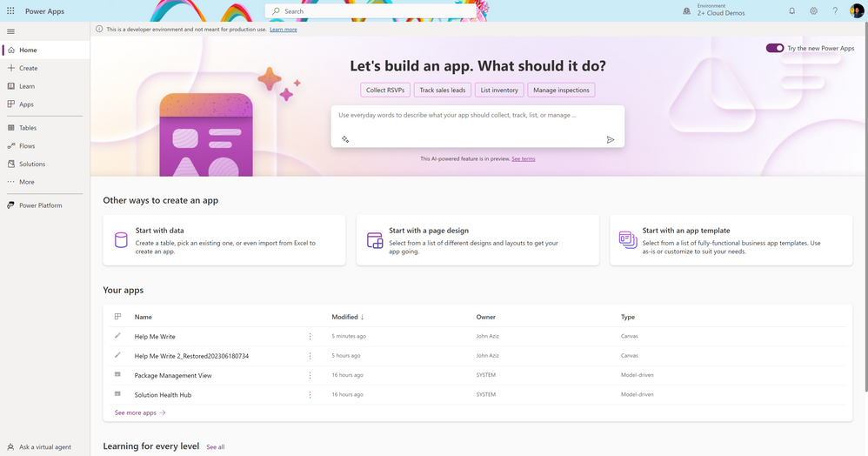Click the Type column header
The image size is (868, 456).
628,317
